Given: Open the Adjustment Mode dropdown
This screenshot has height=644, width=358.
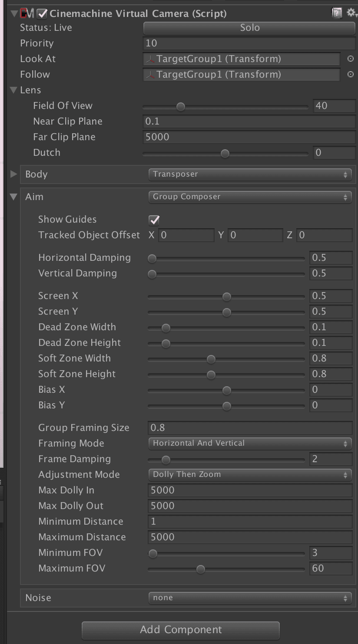Looking at the screenshot, I should point(250,475).
